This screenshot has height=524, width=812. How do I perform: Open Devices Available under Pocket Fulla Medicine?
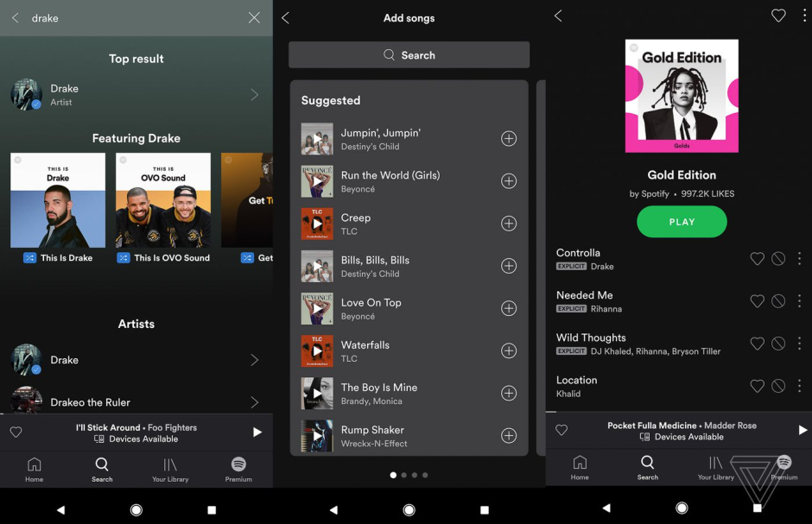682,437
